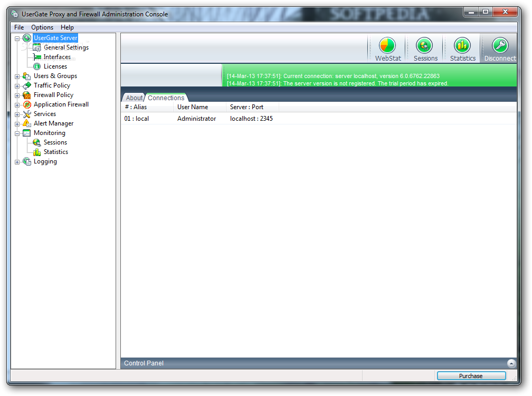The image size is (532, 396).
Task: Expand the Users & Groups node
Action: pyautogui.click(x=17, y=76)
